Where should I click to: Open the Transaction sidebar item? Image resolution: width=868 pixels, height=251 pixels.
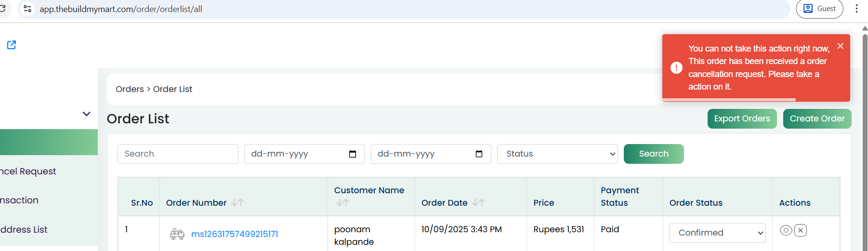(19, 200)
